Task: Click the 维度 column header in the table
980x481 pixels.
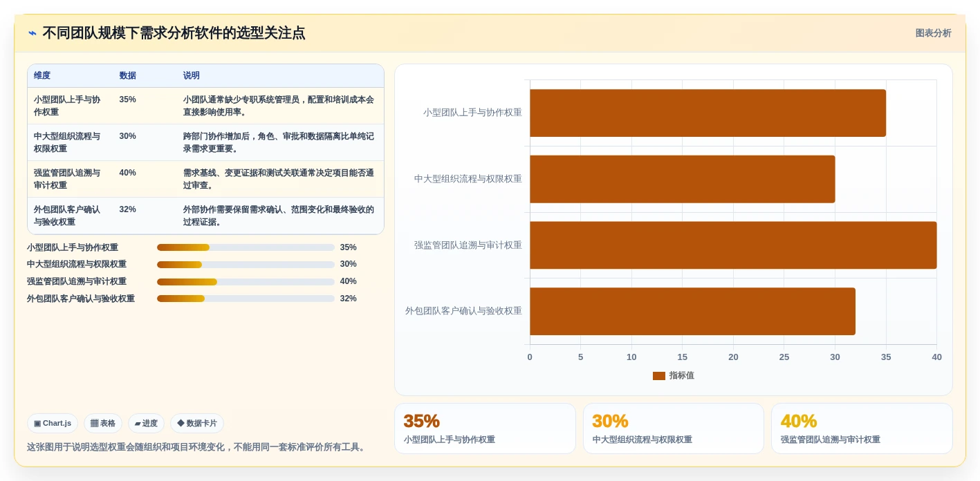Action: click(42, 75)
